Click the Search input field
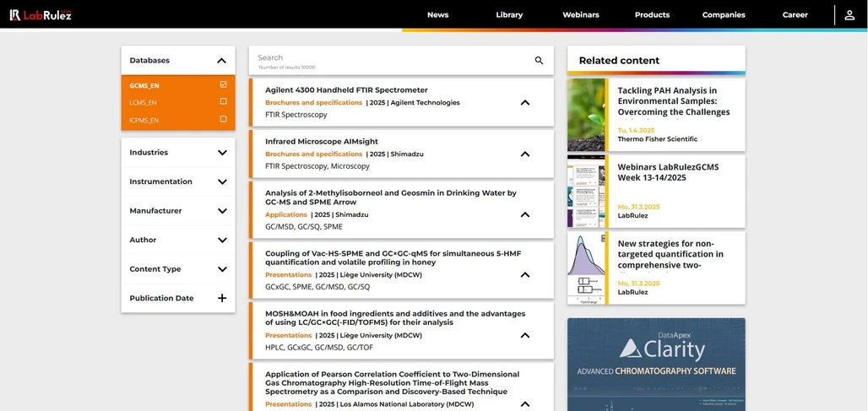This screenshot has width=868, height=411. tap(388, 58)
